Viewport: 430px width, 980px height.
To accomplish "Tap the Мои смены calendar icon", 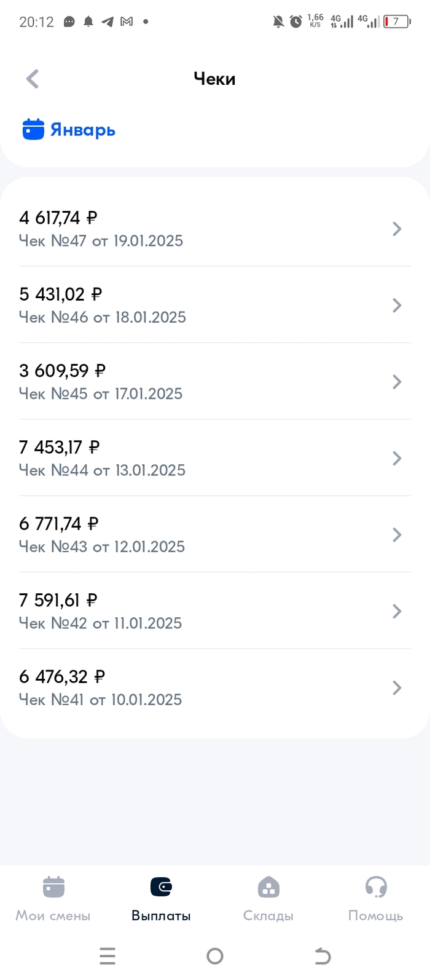I will (53, 887).
